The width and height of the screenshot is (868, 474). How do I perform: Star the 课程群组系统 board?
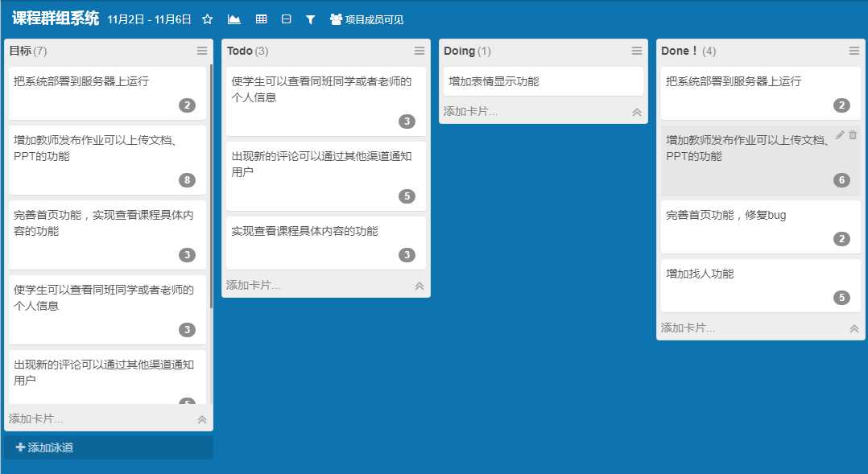pos(208,19)
